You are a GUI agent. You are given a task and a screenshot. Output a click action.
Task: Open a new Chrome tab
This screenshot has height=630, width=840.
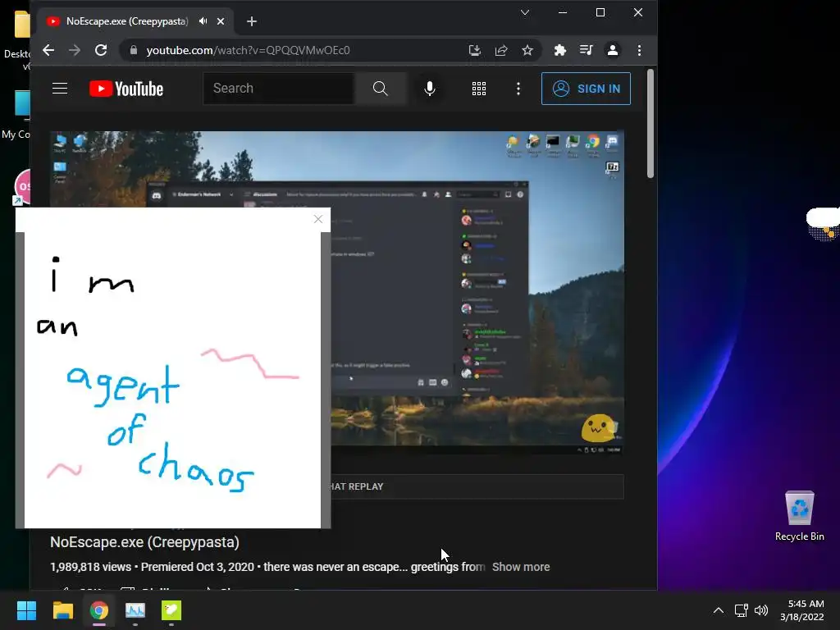point(252,21)
